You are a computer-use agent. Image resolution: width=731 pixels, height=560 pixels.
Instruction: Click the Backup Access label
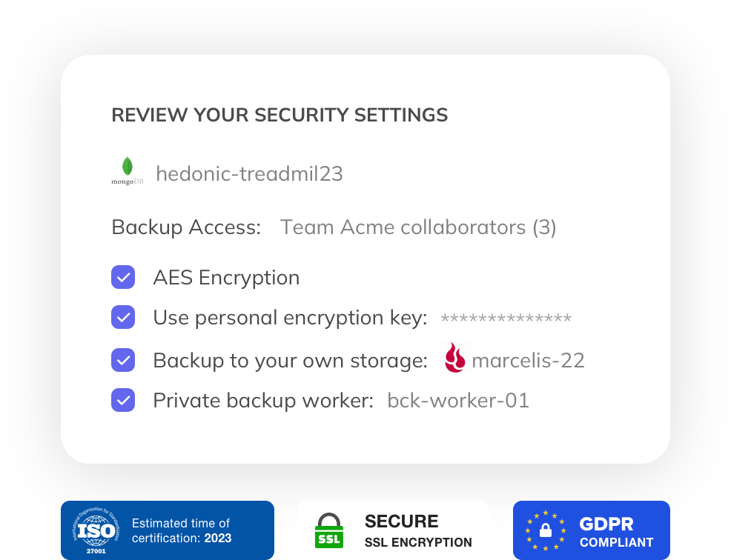click(186, 227)
